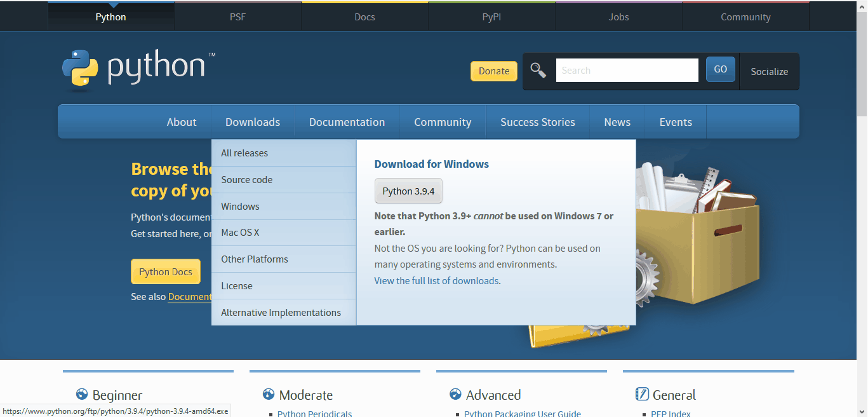868x417 pixels.
Task: Select Alternative Implementations in Downloads menu
Action: 284,313
